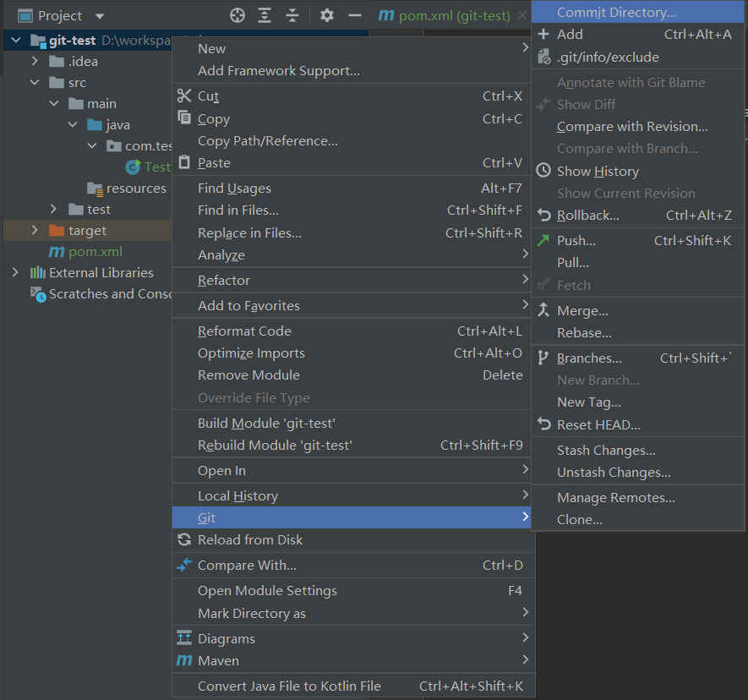Click the External Libraries bars icon

(x=38, y=272)
